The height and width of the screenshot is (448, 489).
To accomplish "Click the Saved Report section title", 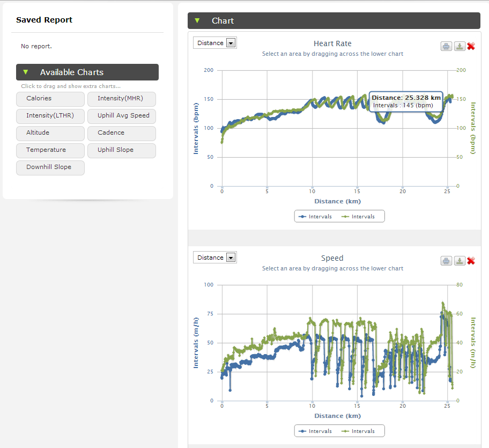I will tap(44, 20).
